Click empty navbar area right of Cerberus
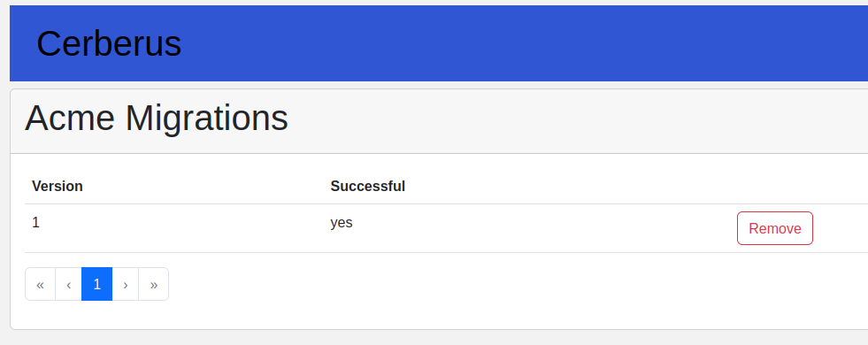868x345 pixels. [526, 43]
